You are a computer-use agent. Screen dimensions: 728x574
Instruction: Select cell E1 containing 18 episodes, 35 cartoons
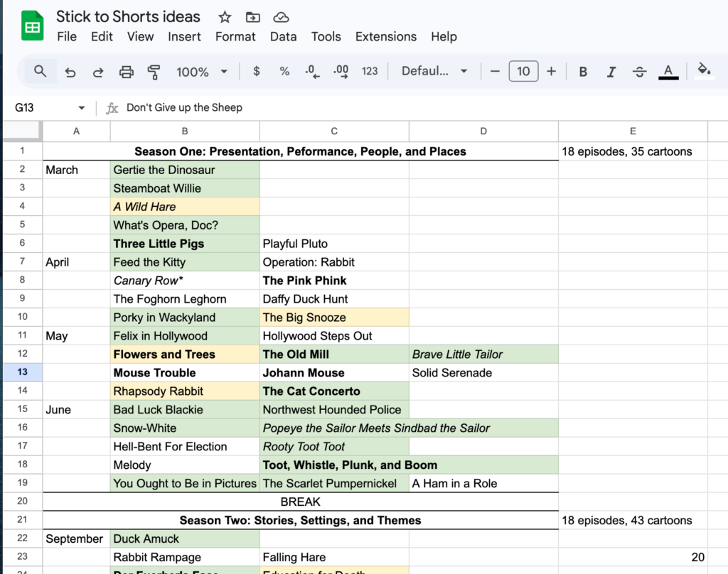point(633,151)
